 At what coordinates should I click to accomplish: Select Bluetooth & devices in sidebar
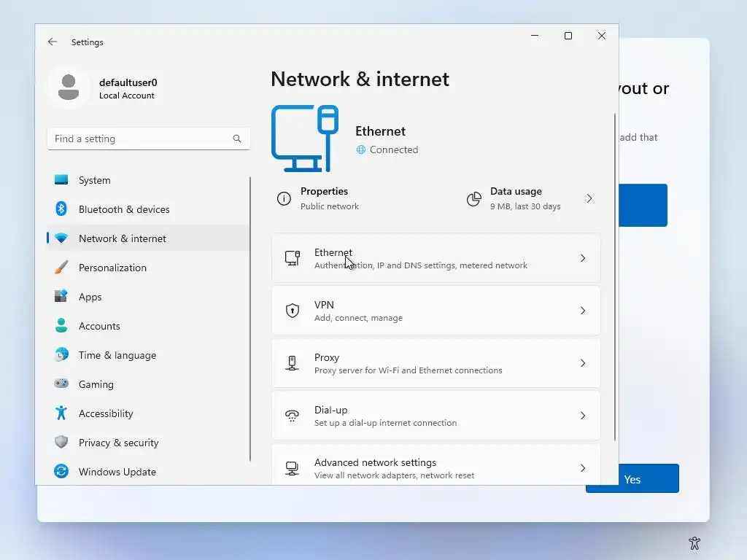tap(148, 209)
